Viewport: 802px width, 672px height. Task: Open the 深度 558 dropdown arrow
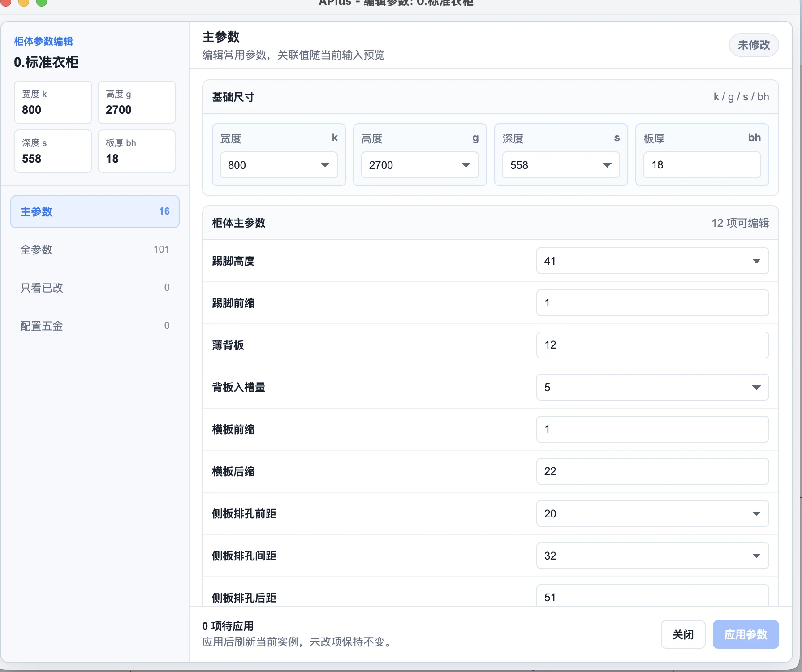tap(607, 165)
